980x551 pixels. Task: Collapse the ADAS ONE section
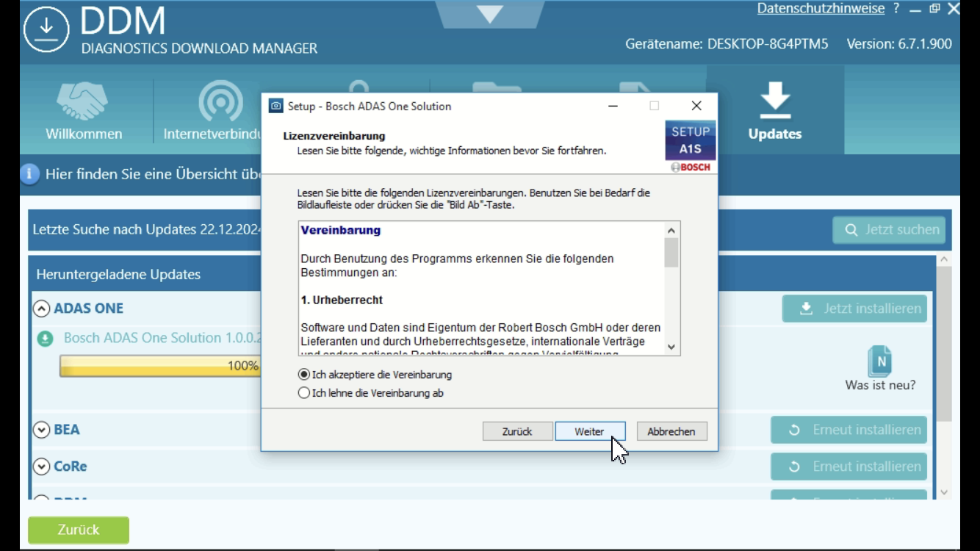click(x=42, y=309)
